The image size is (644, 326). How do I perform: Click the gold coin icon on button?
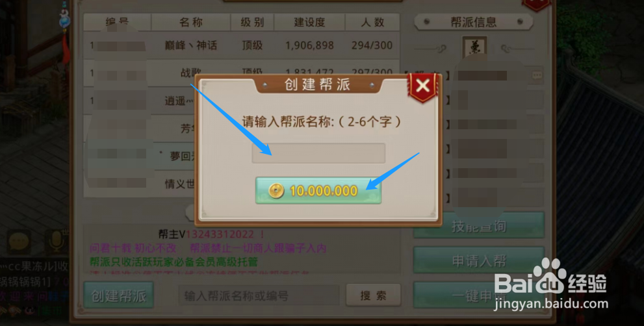coord(276,191)
